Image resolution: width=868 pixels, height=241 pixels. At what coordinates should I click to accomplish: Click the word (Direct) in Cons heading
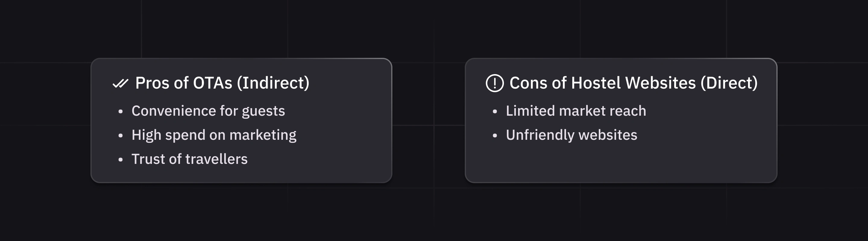pyautogui.click(x=729, y=83)
